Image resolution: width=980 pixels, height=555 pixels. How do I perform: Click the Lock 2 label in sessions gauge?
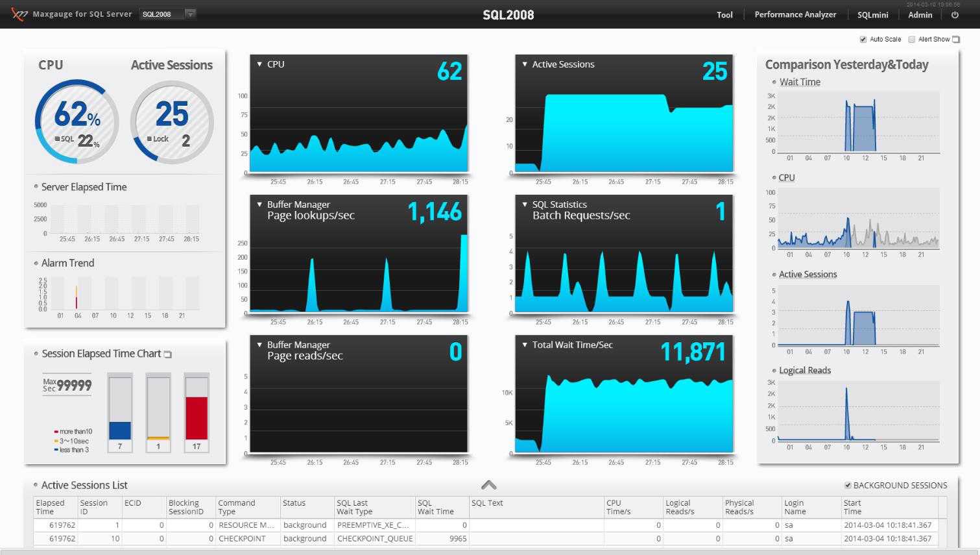click(x=169, y=140)
